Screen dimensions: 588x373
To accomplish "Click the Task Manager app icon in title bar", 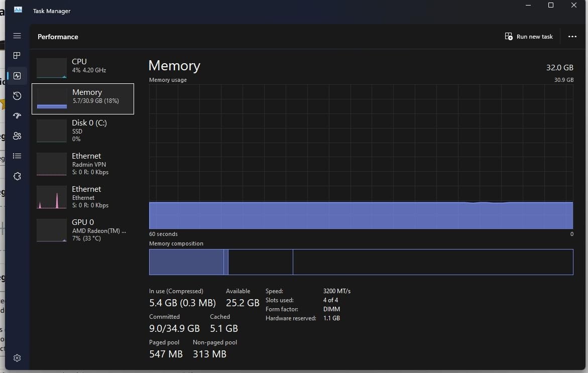I will coord(18,10).
